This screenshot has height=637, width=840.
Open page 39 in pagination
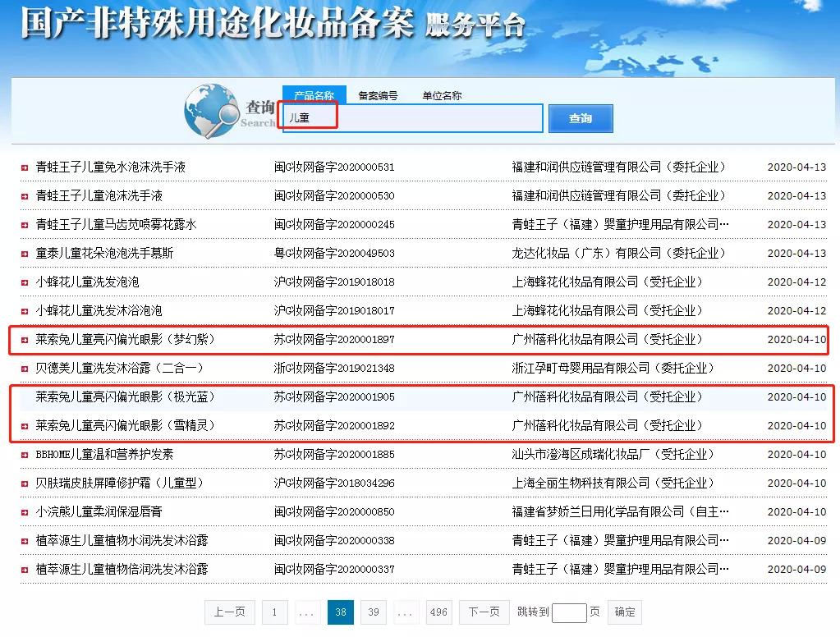pos(374,612)
